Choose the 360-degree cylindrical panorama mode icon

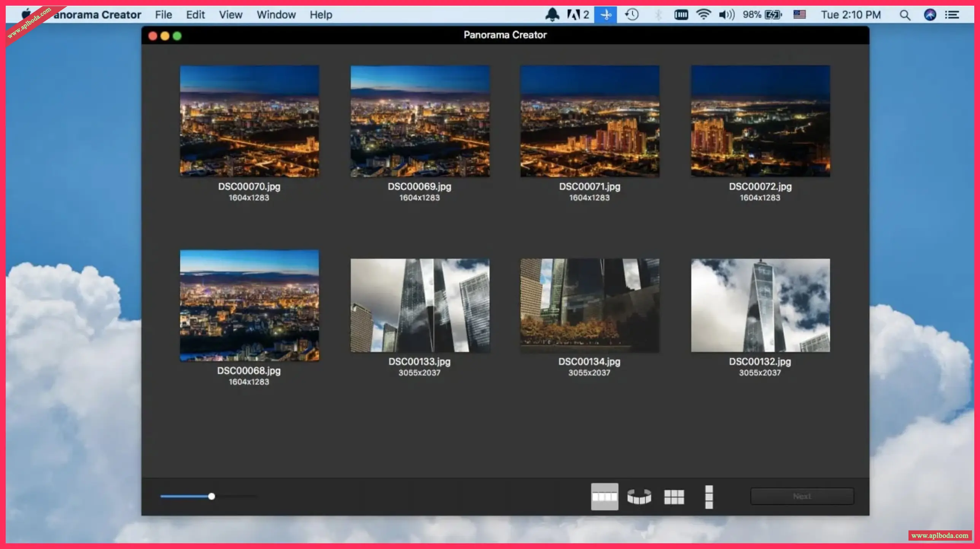point(639,497)
